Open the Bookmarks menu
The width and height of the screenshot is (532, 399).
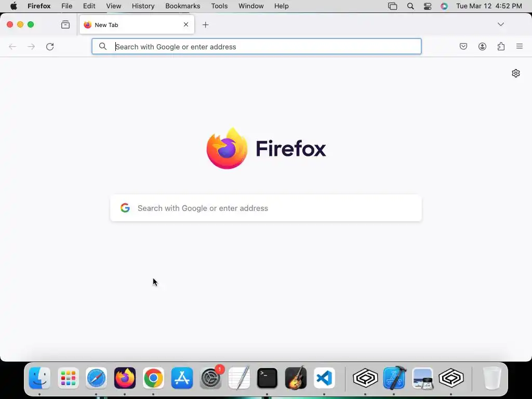pos(182,6)
